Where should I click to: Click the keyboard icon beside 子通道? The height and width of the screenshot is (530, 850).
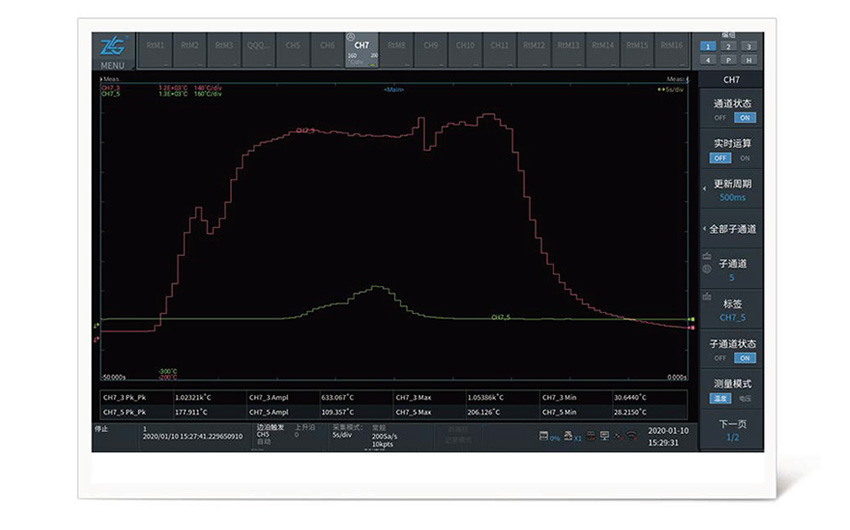(707, 256)
